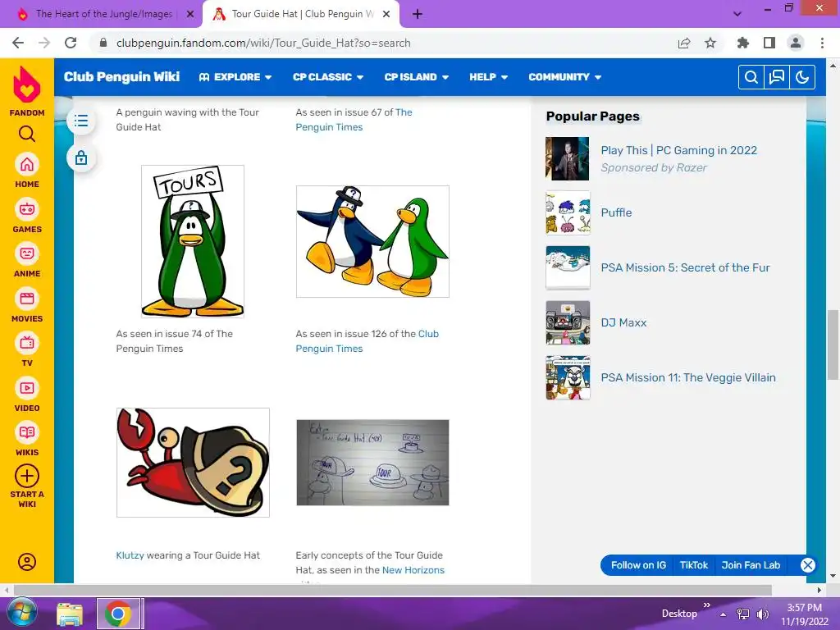Click the address bar URL

(263, 43)
